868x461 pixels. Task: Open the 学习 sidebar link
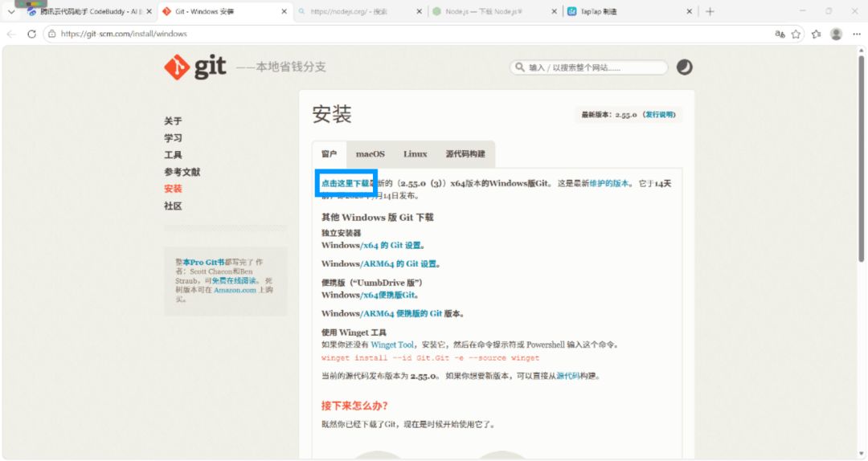(173, 138)
